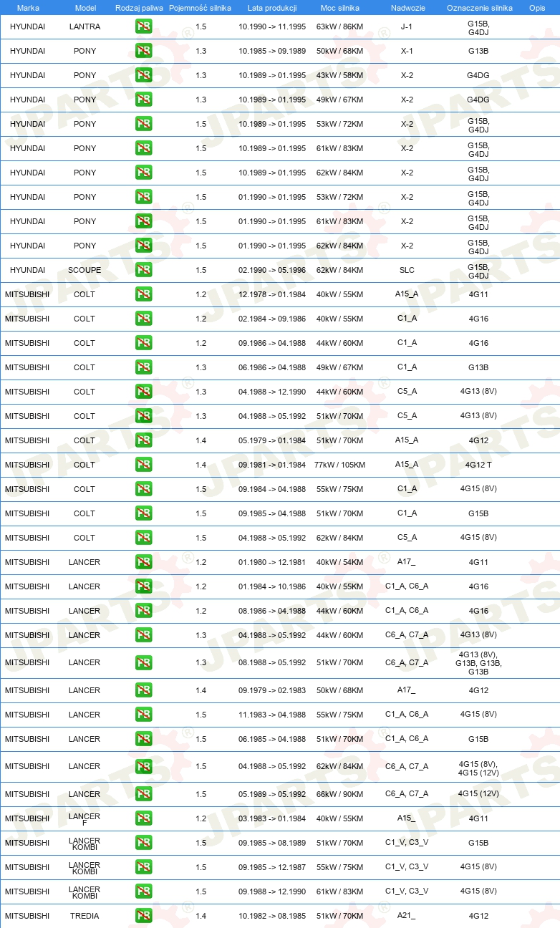This screenshot has height=928, width=560.
Task: Click the X-1 body cell
Action: 407,52
